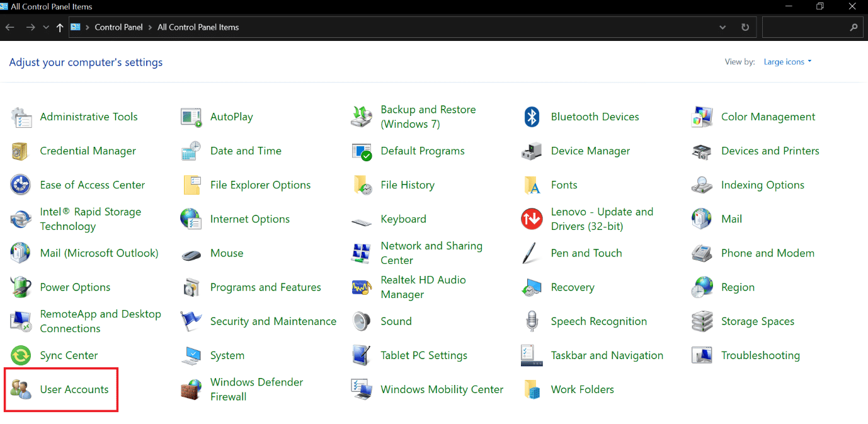Open the Large icons View by dropdown
This screenshot has width=868, height=424.
click(x=787, y=62)
